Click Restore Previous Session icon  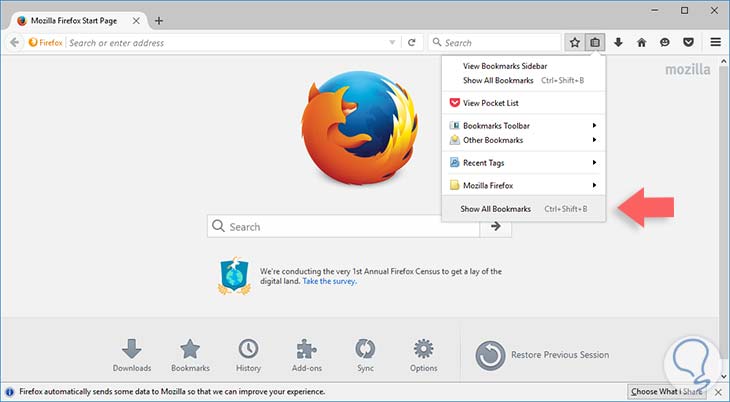point(490,355)
